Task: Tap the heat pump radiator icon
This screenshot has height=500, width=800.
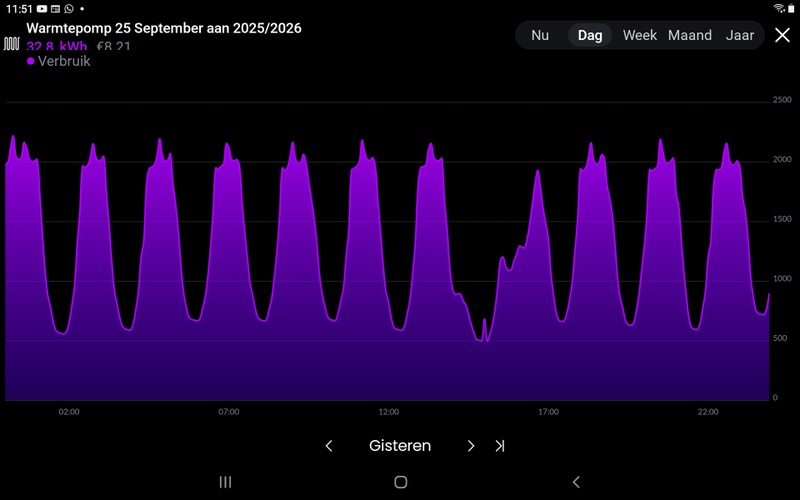Action: point(11,44)
